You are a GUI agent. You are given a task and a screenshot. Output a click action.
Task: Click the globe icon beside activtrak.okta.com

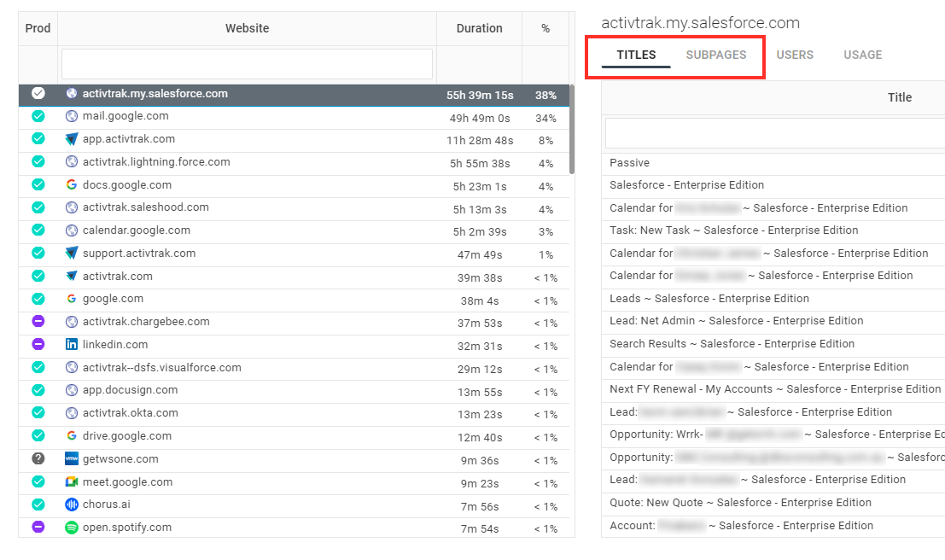point(72,413)
